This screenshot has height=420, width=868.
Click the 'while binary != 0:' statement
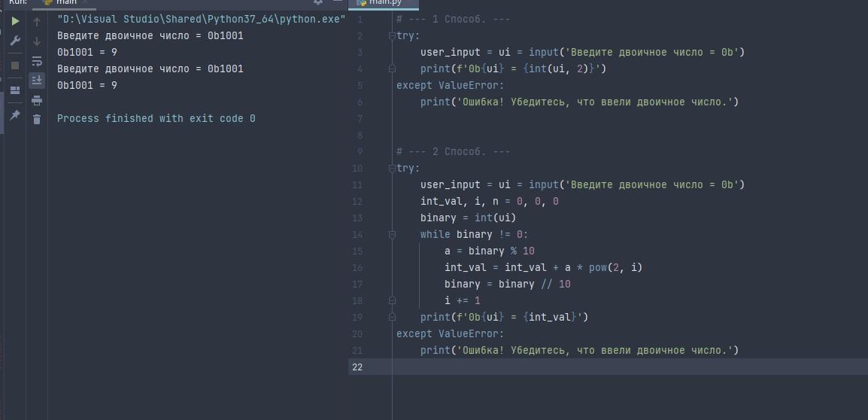[475, 234]
